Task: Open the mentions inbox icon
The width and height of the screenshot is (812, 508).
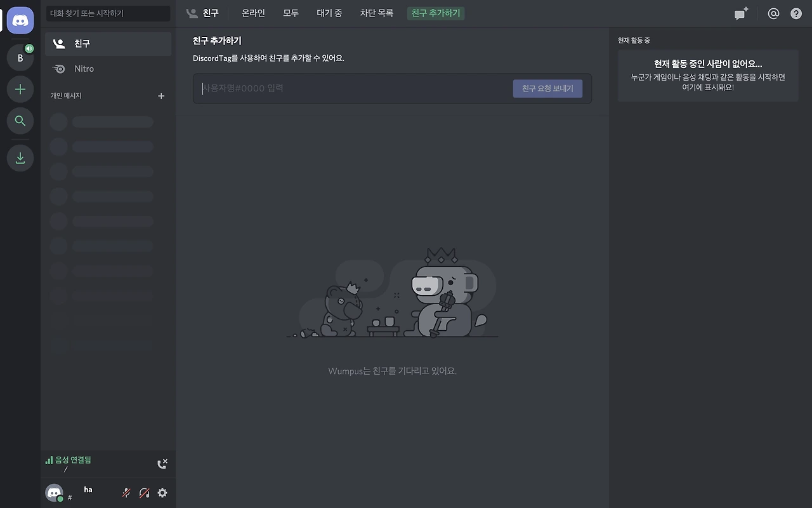Action: [x=773, y=13]
